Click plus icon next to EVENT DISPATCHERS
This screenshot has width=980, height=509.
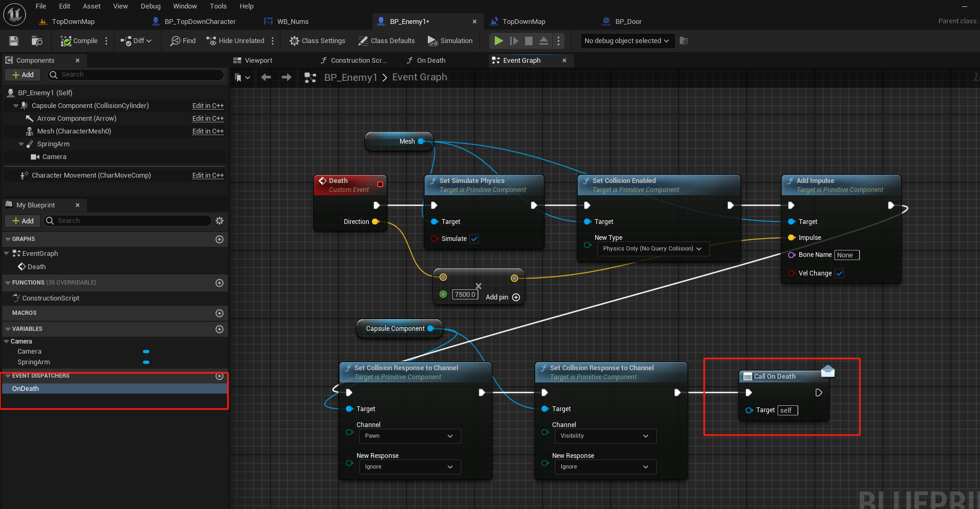pyautogui.click(x=219, y=376)
